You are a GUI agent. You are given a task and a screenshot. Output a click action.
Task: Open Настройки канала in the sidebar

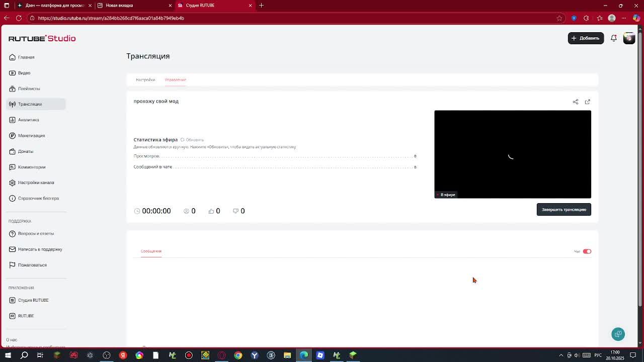tap(36, 183)
